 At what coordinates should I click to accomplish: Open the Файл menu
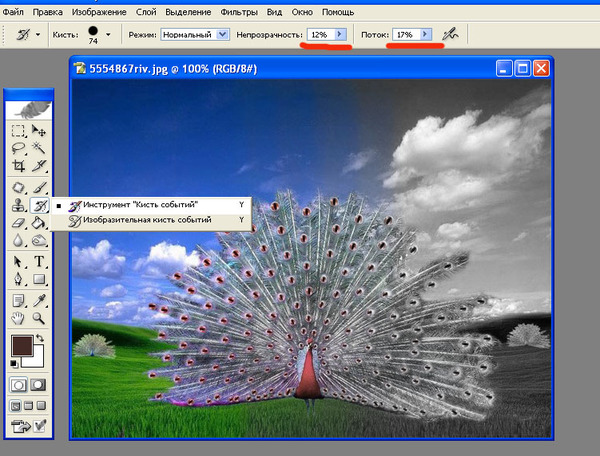[x=13, y=12]
